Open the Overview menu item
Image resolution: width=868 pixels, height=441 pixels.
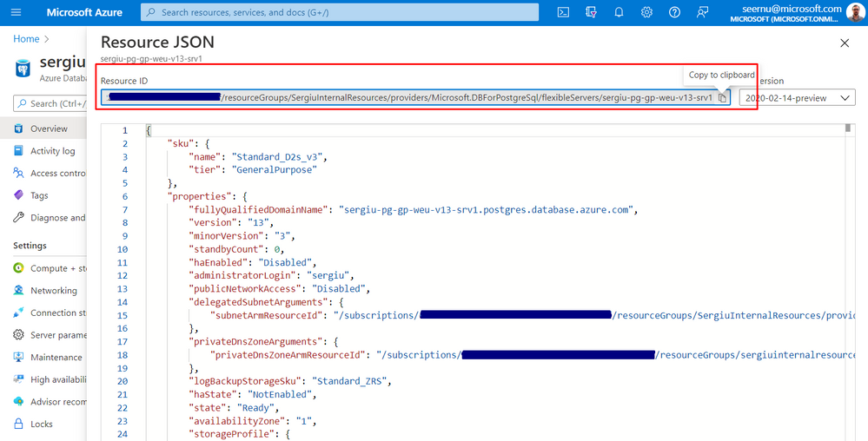[49, 128]
